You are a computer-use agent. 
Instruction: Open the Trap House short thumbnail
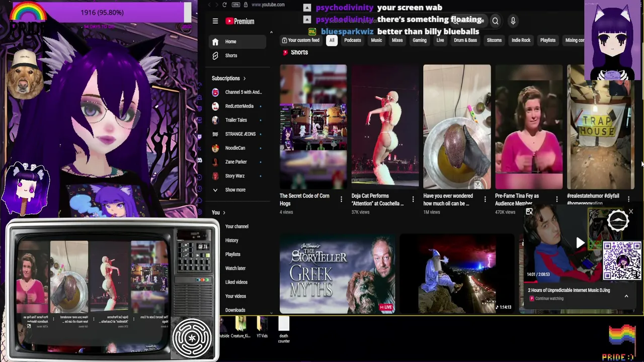(x=601, y=127)
